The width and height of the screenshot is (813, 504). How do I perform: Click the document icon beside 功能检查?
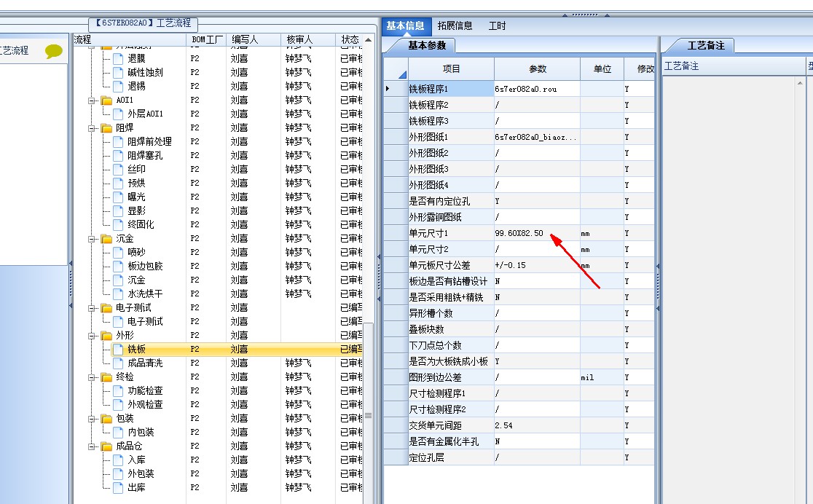(118, 390)
